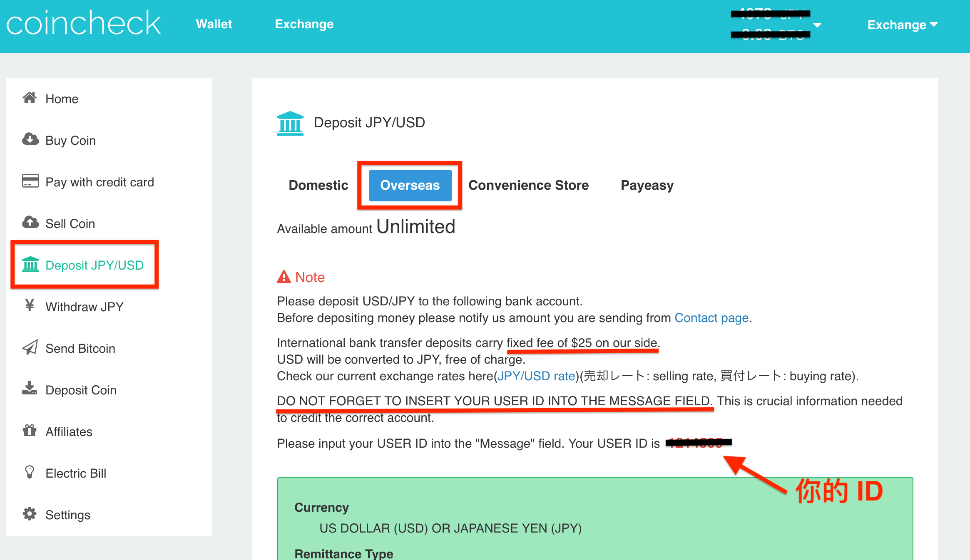Click the credit card icon in sidebar
This screenshot has width=970, height=560.
point(30,181)
